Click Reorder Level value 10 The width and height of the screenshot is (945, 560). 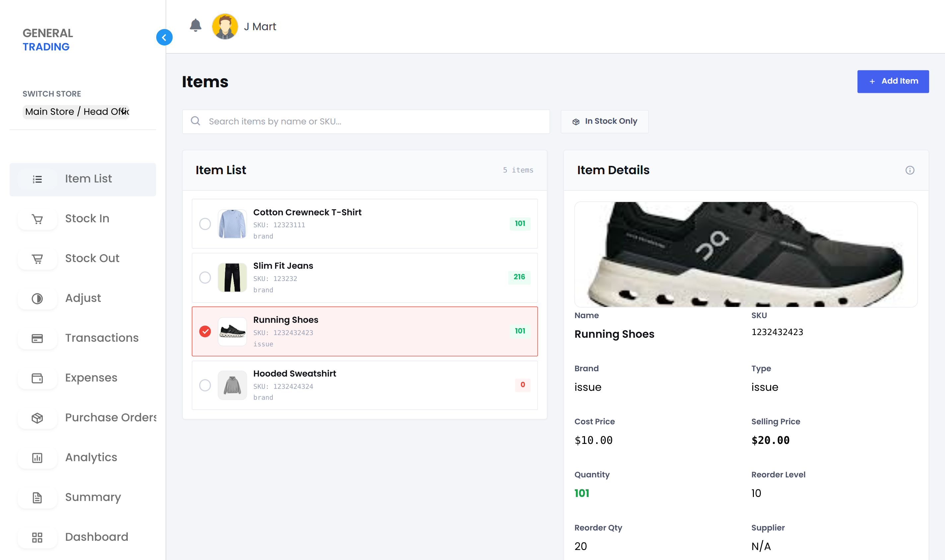756,493
